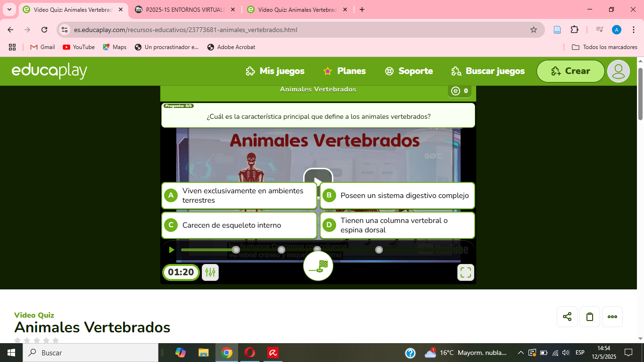Screen dimensions: 644x362
Task: Jump to the last question marker on timeline
Action: (x=379, y=250)
